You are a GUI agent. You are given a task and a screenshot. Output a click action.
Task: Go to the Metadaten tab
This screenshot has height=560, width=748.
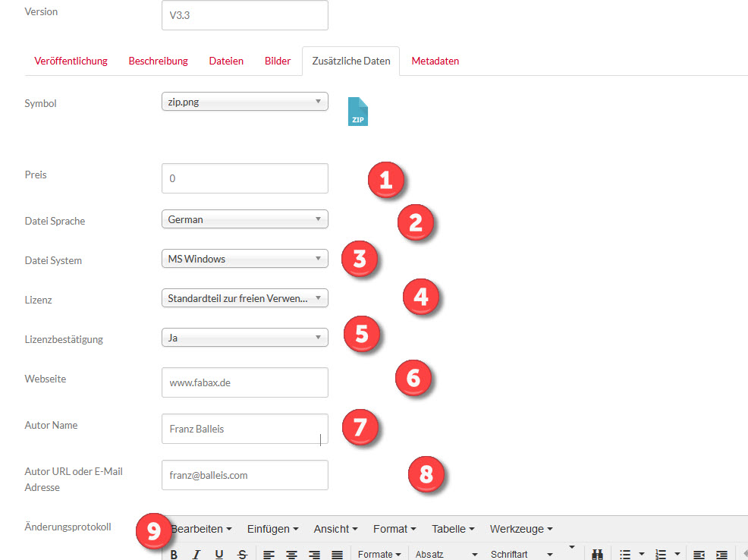coord(435,61)
